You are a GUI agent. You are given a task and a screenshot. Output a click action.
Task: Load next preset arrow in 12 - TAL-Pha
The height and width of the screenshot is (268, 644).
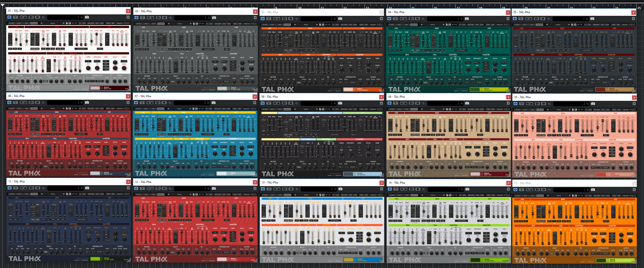191,194
